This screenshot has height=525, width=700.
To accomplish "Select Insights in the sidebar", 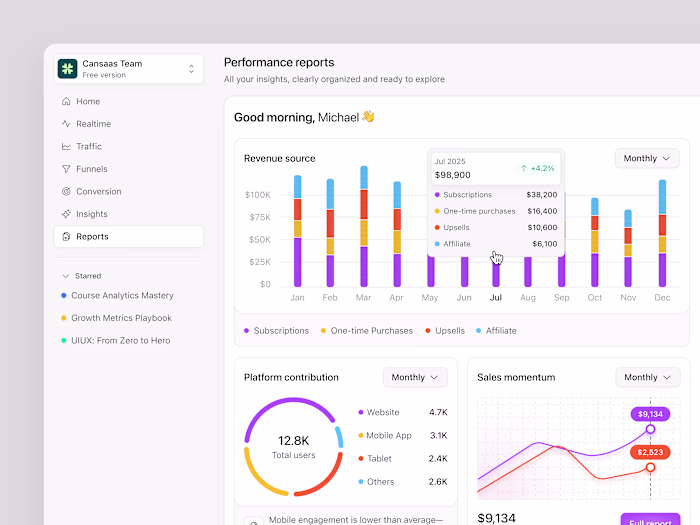I will tap(129, 214).
